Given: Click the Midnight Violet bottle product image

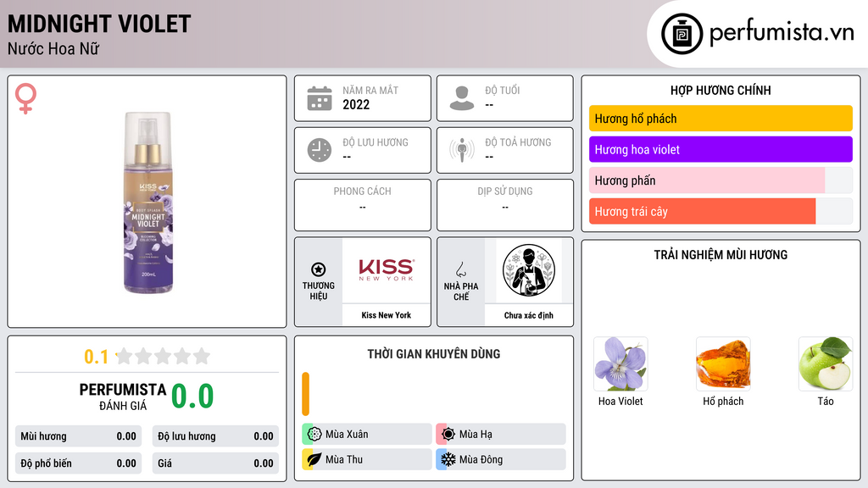Looking at the screenshot, I should click(147, 202).
